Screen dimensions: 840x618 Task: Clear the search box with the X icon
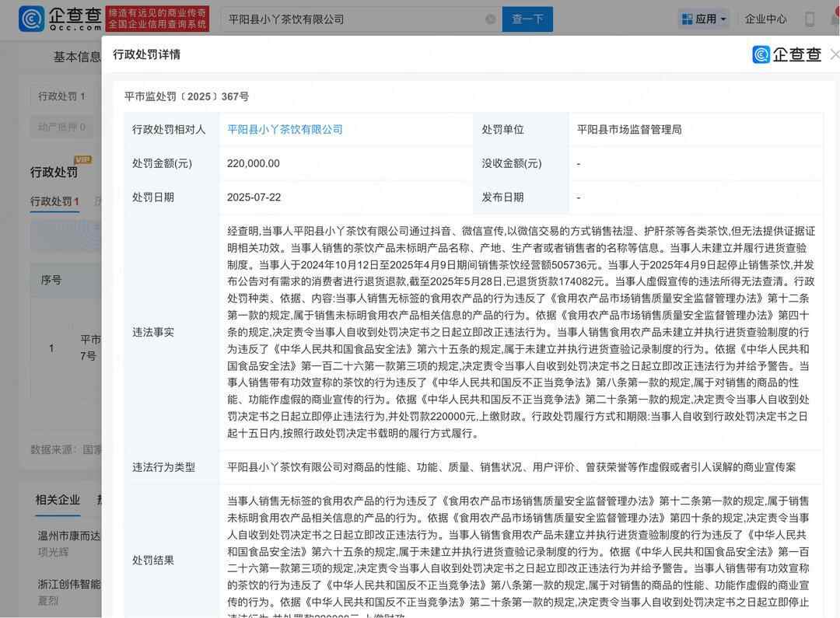490,19
